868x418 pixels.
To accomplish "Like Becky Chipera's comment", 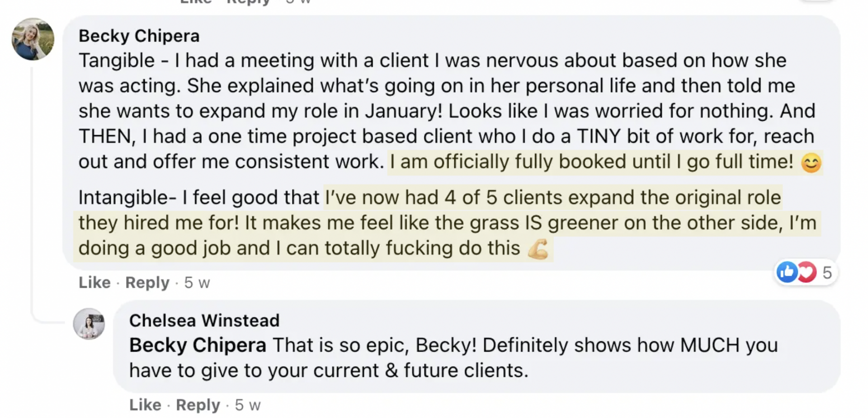I will [94, 282].
